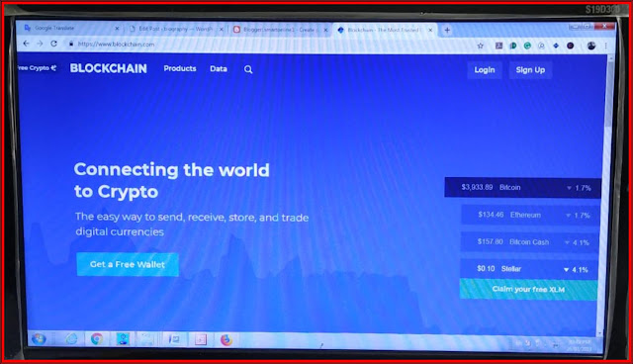The height and width of the screenshot is (364, 633).
Task: Click the BLOCKCHAIN logo
Action: point(108,68)
